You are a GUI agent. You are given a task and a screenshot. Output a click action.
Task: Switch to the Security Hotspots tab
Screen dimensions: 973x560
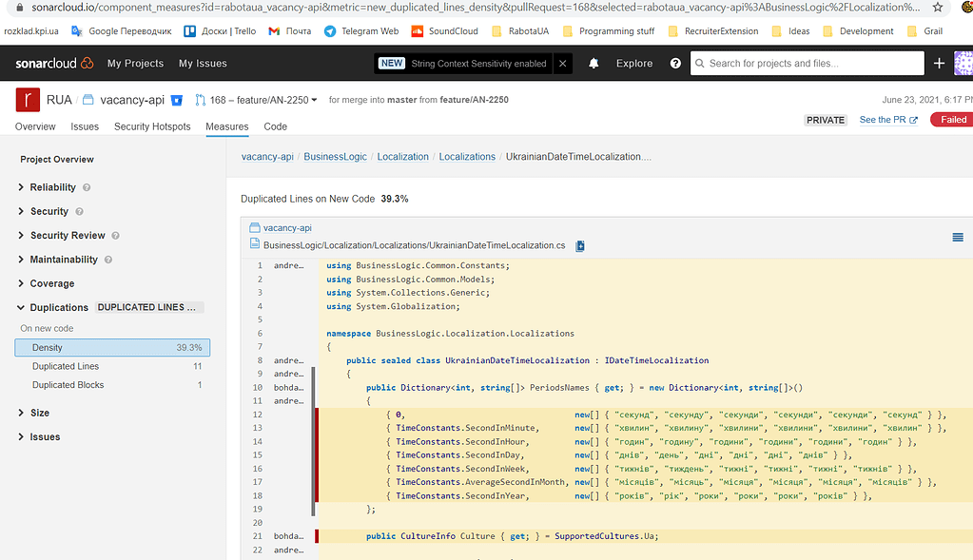[152, 126]
